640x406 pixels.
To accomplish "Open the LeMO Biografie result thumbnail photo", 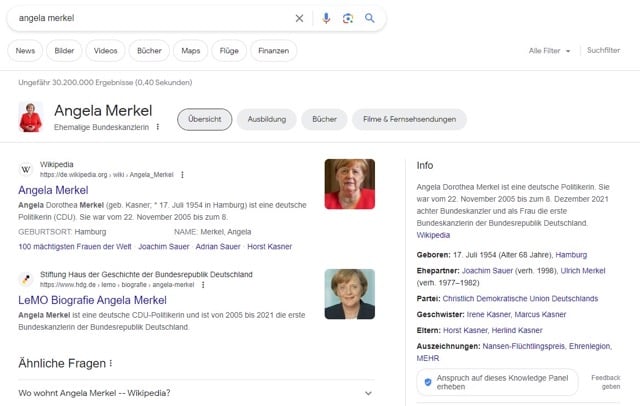I will coord(350,294).
